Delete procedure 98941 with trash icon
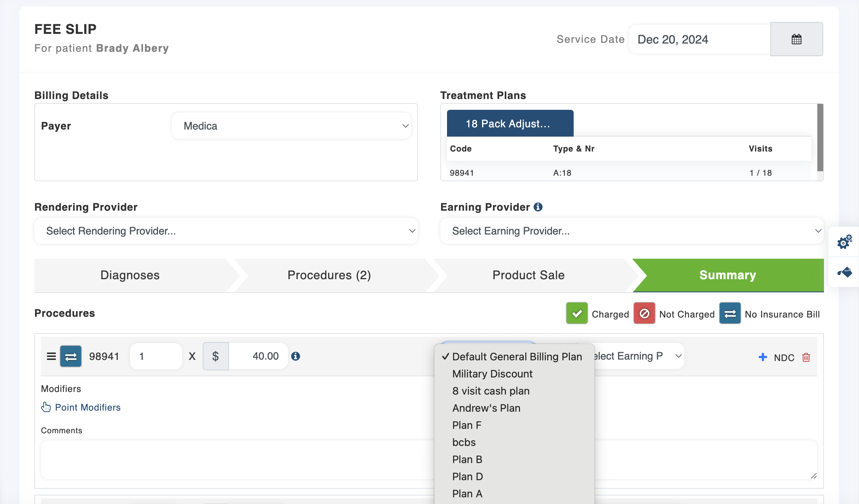This screenshot has width=859, height=504. point(806,357)
